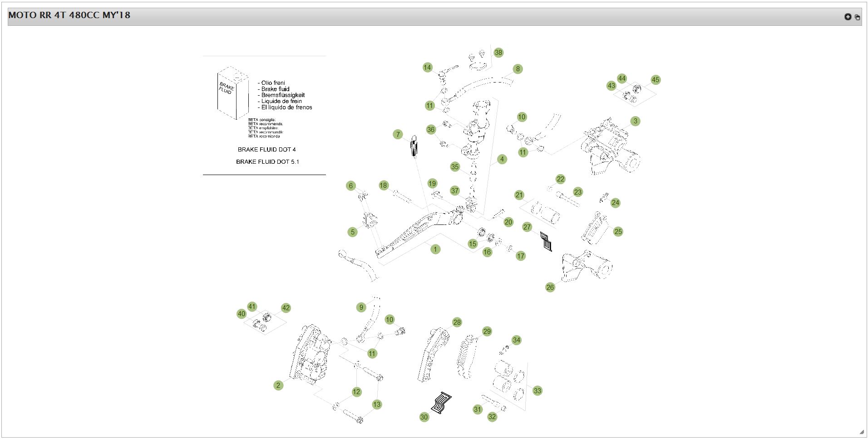Click the BRAKE FLUID DOT 5.1 text
Screen dimensions: 868x439
point(267,162)
